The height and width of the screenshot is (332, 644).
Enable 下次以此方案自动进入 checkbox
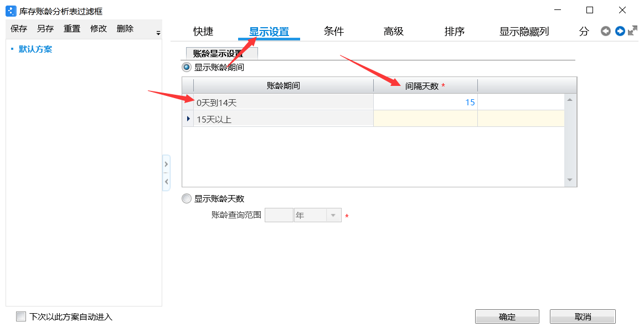(x=21, y=316)
